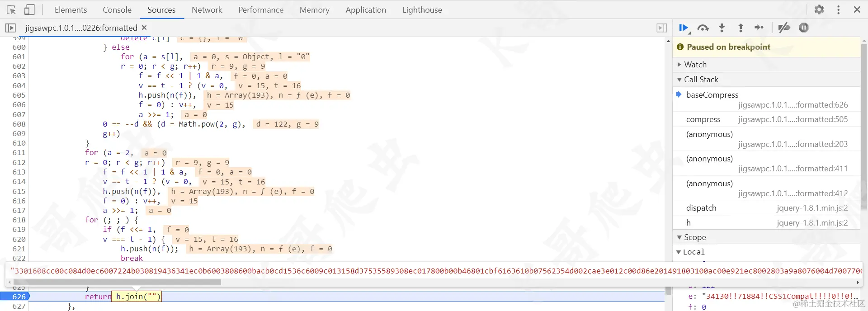Switch to the Memory tab
The width and height of the screenshot is (868, 311).
coord(314,9)
